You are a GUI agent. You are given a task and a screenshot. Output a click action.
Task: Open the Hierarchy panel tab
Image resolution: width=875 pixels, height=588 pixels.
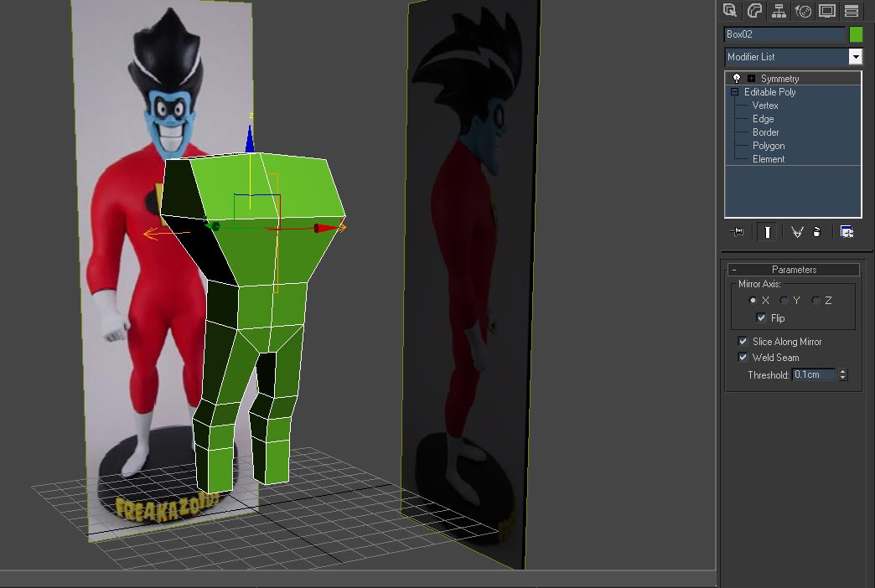[x=779, y=11]
